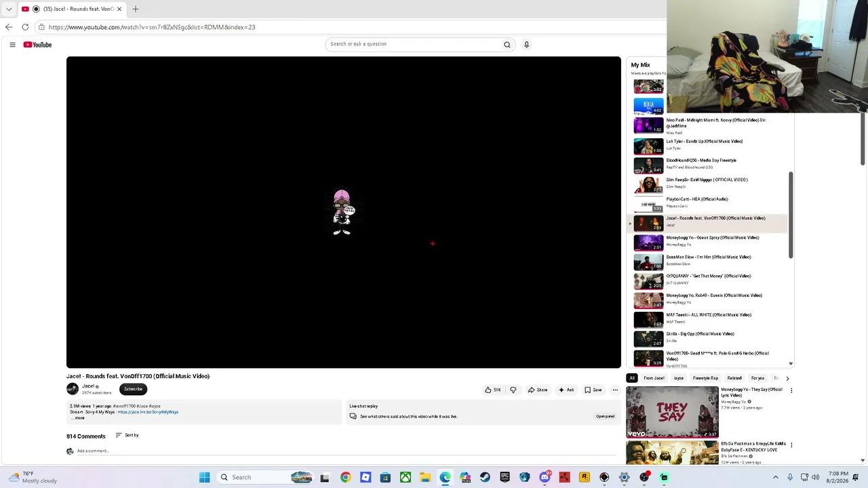Viewport: 868px width, 488px height.
Task: Play MAF Teeski - ALL WHITE from mix
Action: [x=709, y=319]
